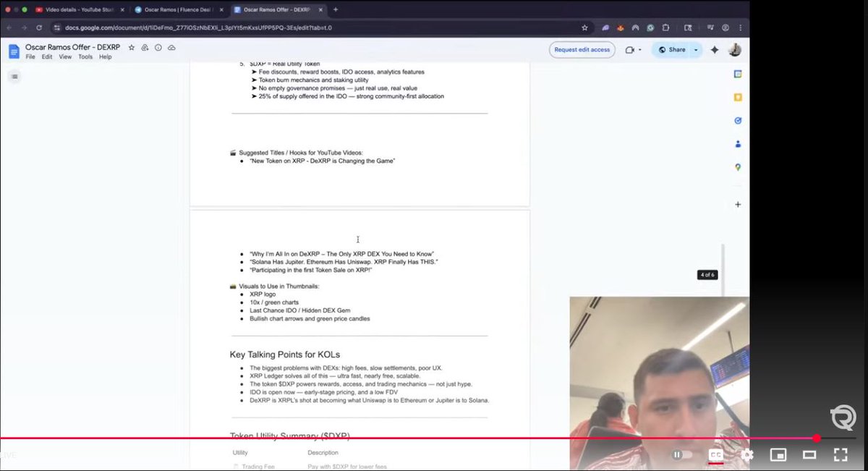Click the line New Token on XRP - DeXRP is Changing the Game
This screenshot has width=868, height=471.
click(322, 161)
